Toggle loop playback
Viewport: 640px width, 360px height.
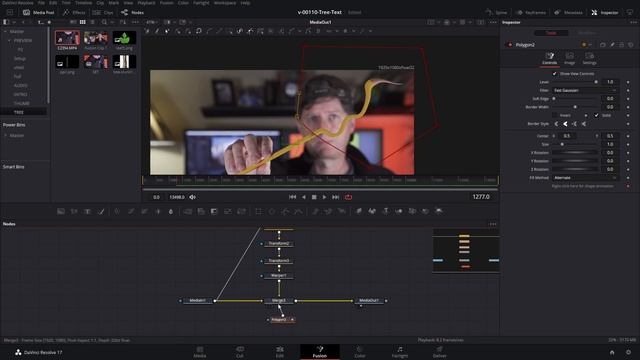coord(348,197)
